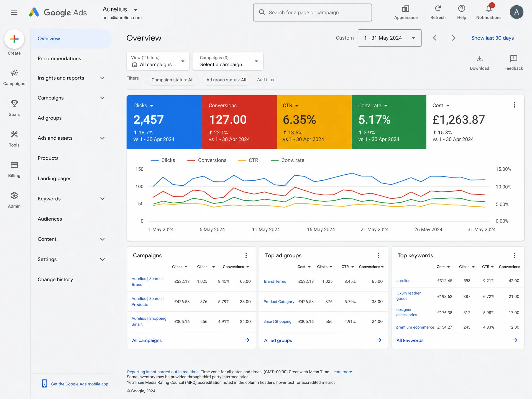The width and height of the screenshot is (532, 399).
Task: Open Audiences page
Action: pos(50,219)
